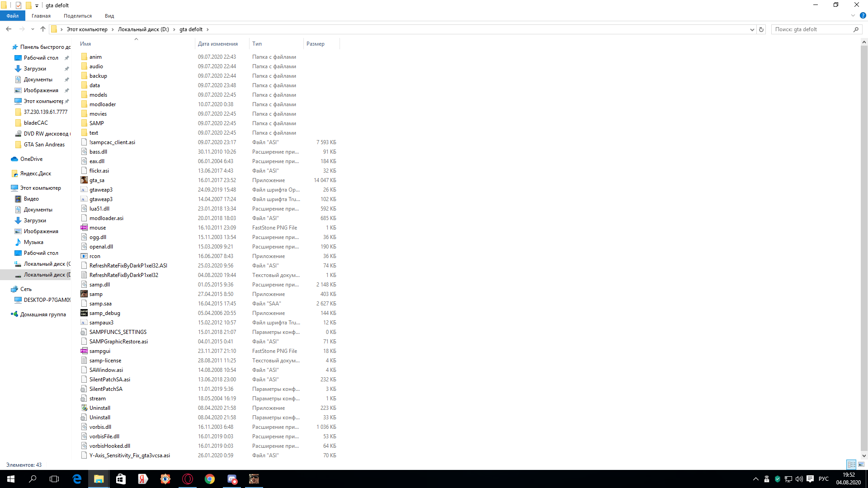Open the Файл menu
This screenshot has width=868, height=488.
(x=13, y=16)
